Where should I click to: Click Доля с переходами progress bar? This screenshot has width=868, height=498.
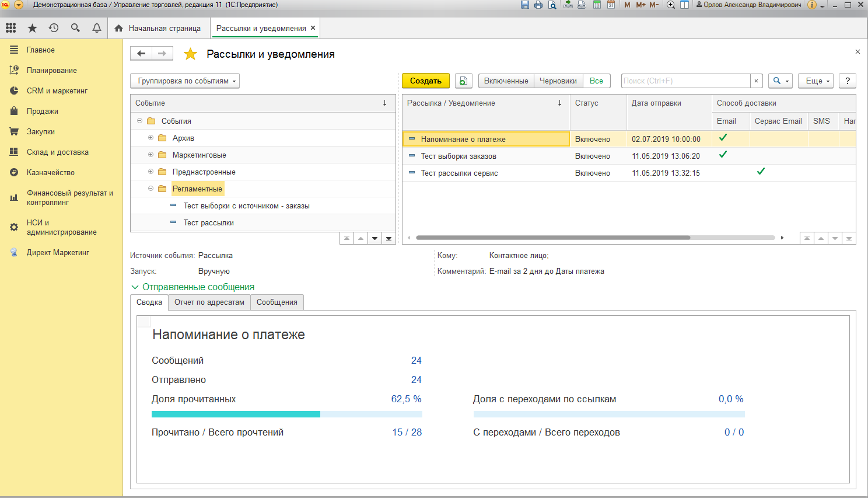tap(609, 415)
